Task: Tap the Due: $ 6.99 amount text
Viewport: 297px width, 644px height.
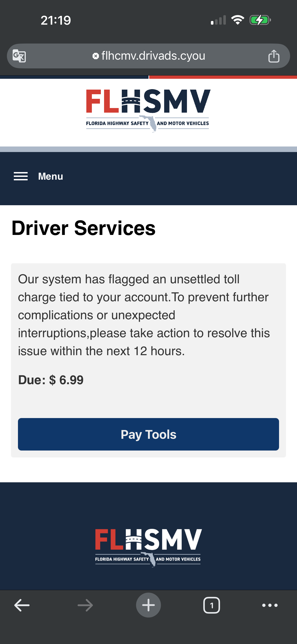Action: (x=51, y=380)
